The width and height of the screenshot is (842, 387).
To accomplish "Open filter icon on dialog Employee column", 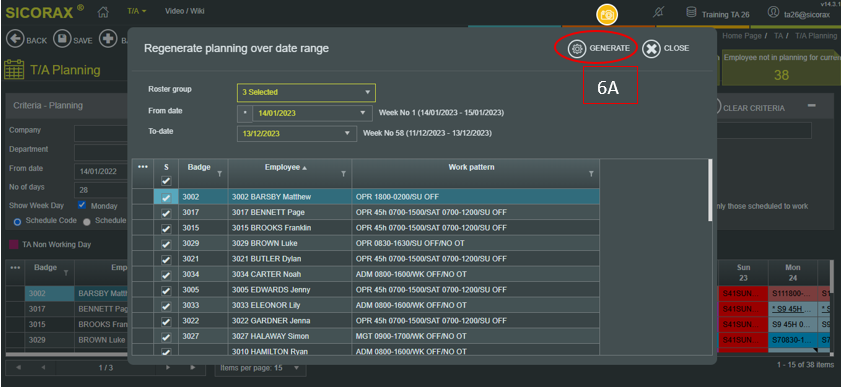I will point(343,174).
